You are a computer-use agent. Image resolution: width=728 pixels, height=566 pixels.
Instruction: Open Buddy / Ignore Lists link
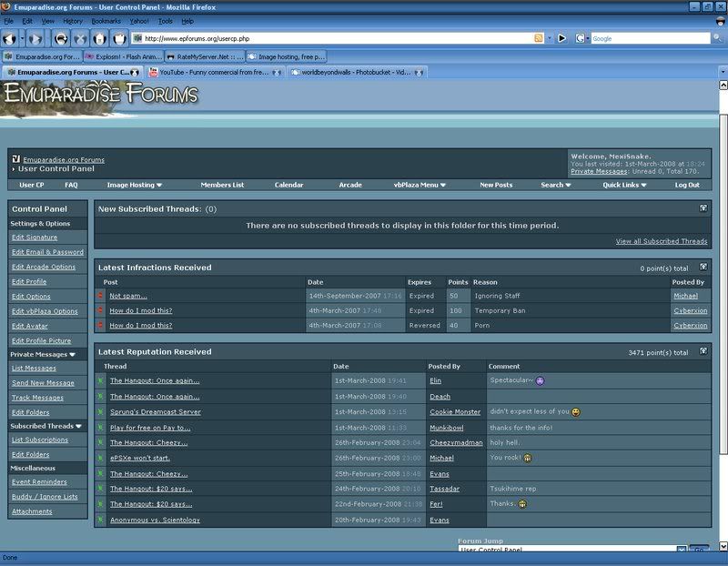pyautogui.click(x=45, y=497)
